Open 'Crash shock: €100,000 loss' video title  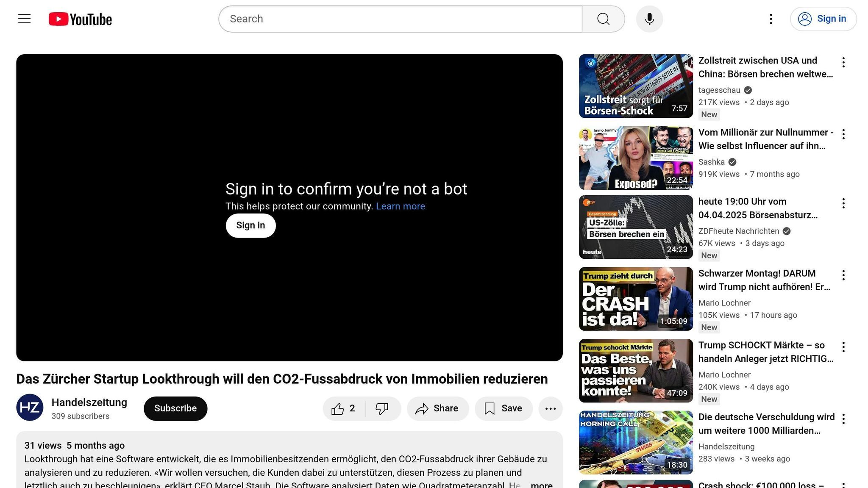pyautogui.click(x=761, y=485)
